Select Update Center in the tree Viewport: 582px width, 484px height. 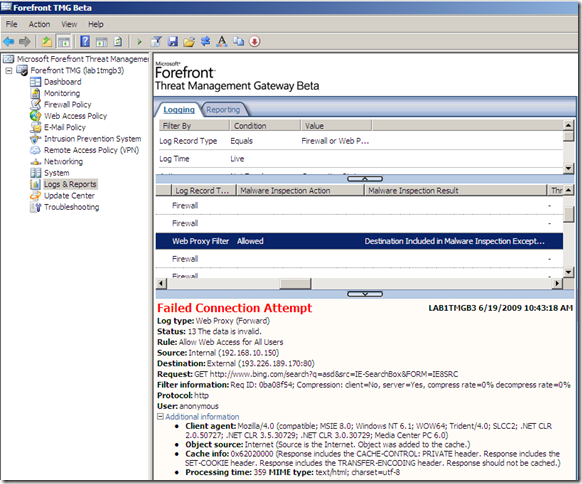[x=69, y=196]
